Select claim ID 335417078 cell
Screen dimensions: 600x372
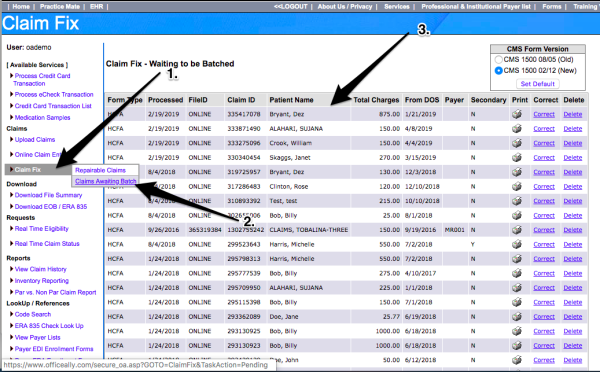244,114
